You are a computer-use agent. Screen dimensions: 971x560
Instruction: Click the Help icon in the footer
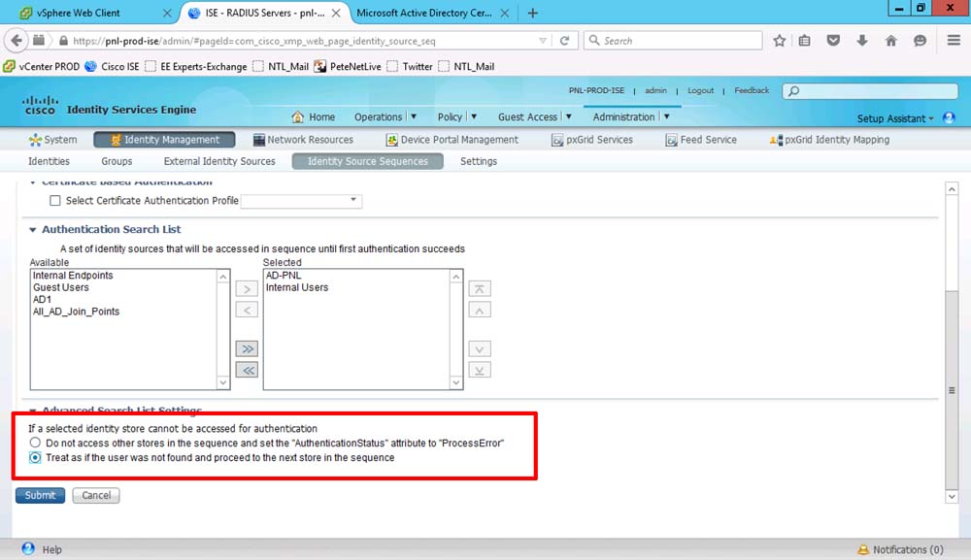[x=28, y=549]
